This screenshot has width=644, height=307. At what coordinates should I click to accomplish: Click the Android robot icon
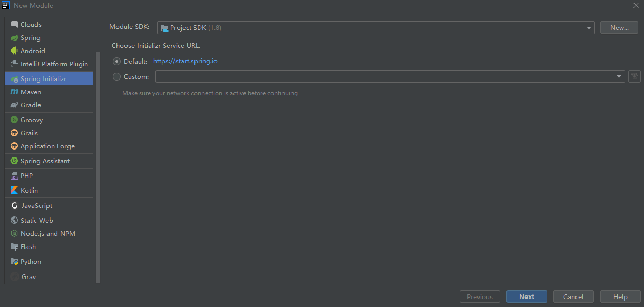click(14, 51)
